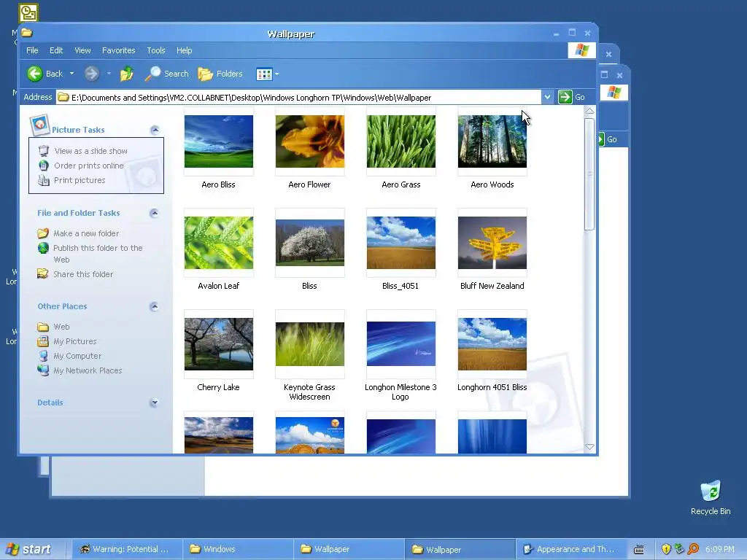747x560 pixels.
Task: Click the vertical scrollbar thumb
Action: click(x=589, y=174)
